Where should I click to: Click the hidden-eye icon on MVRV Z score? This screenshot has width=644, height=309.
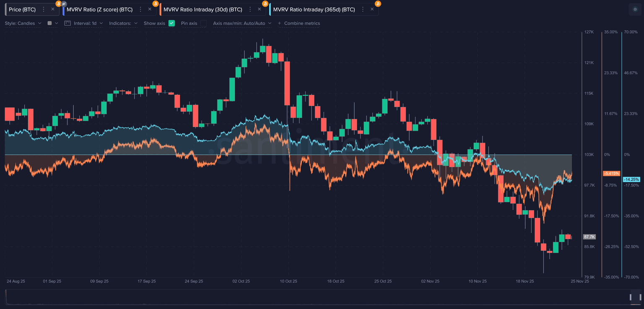64,4
